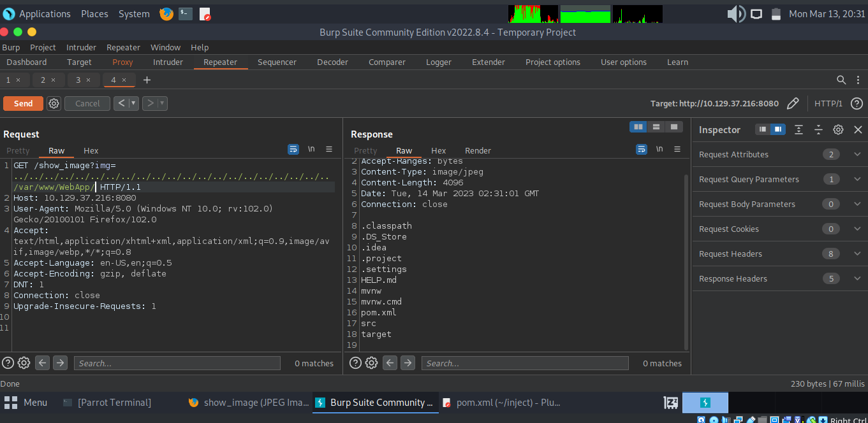
Task: Expand the Response Headers section
Action: (857, 278)
